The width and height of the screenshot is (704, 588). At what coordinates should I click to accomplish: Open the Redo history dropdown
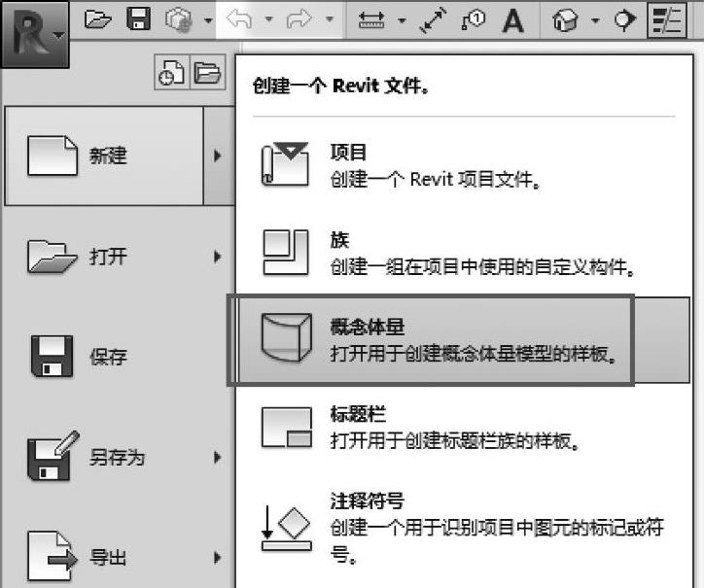[330, 19]
